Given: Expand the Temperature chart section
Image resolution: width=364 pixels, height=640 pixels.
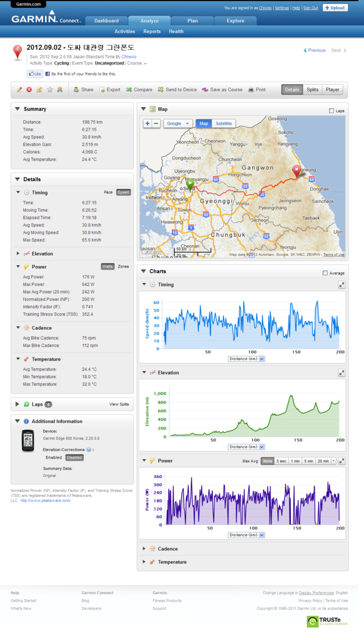Looking at the screenshot, I should point(144,562).
